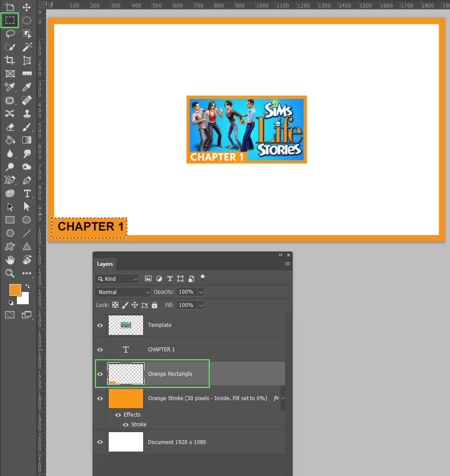Select the Paint Bucket tool
Image resolution: width=450 pixels, height=476 pixels.
pos(10,140)
